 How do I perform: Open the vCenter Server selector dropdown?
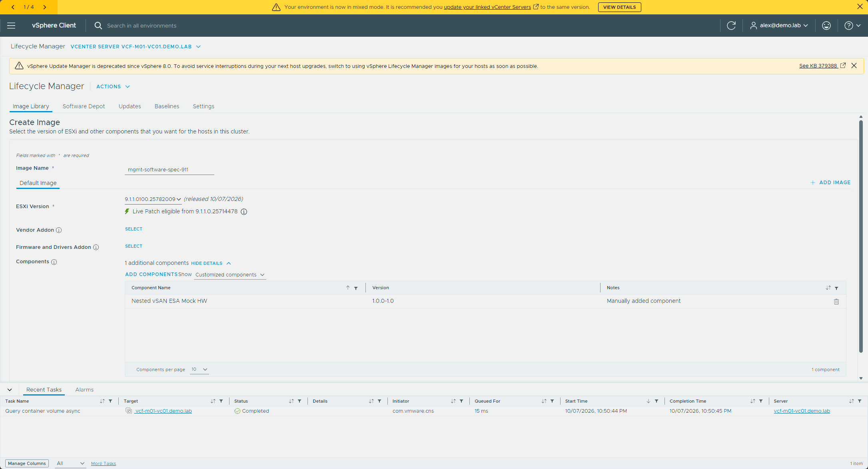coord(136,47)
